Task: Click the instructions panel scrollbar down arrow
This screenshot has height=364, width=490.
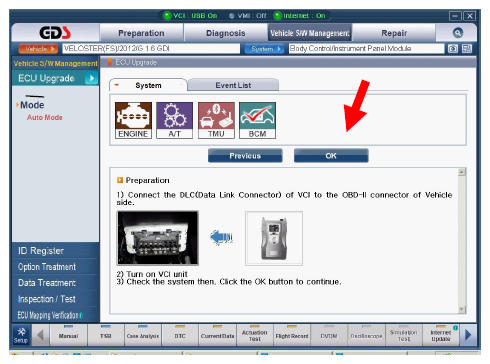Action: coord(462,309)
